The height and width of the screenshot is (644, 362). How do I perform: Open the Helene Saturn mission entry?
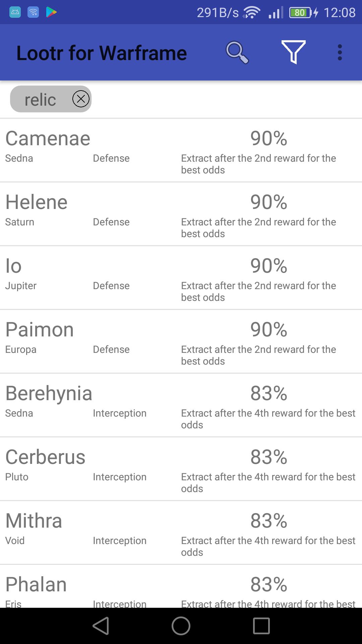tap(181, 214)
